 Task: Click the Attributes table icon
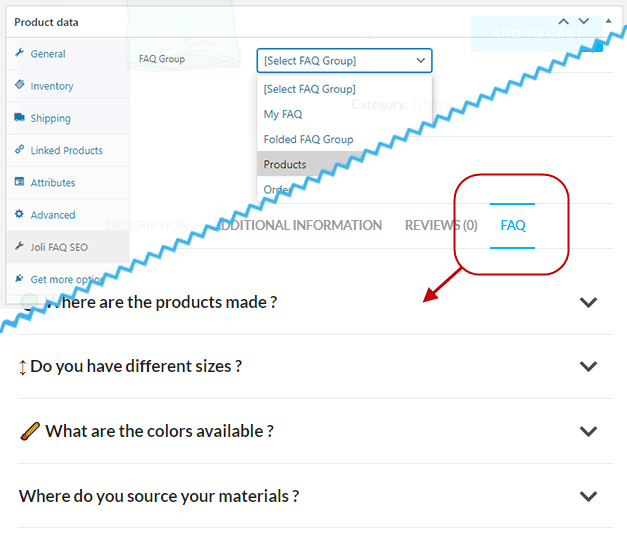tap(20, 182)
